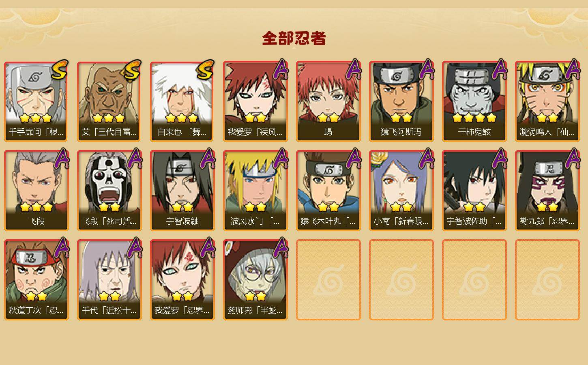The image size is (588, 365).
Task: Click the 千代「近松十人众」 ninja card
Action: click(109, 280)
